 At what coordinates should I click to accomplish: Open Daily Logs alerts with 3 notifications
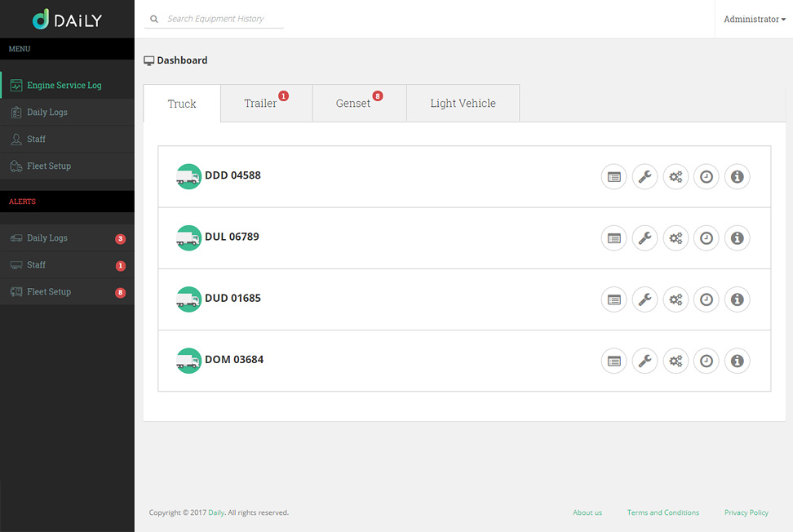click(x=47, y=238)
